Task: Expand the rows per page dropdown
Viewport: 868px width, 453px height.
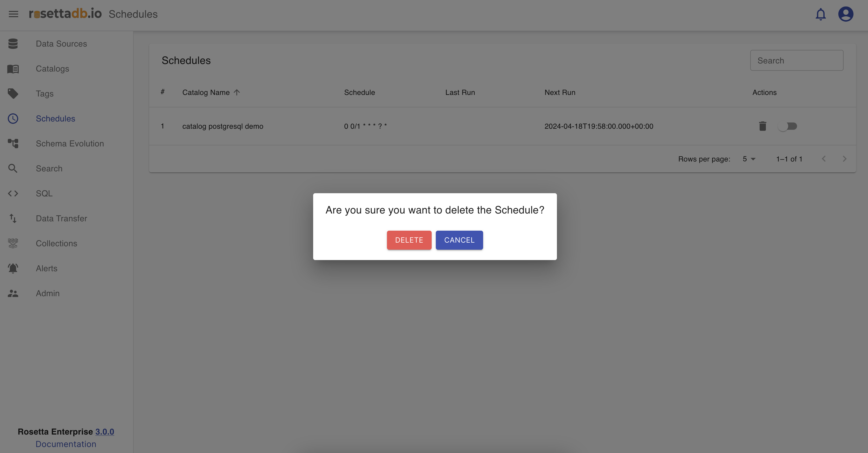Action: 749,159
